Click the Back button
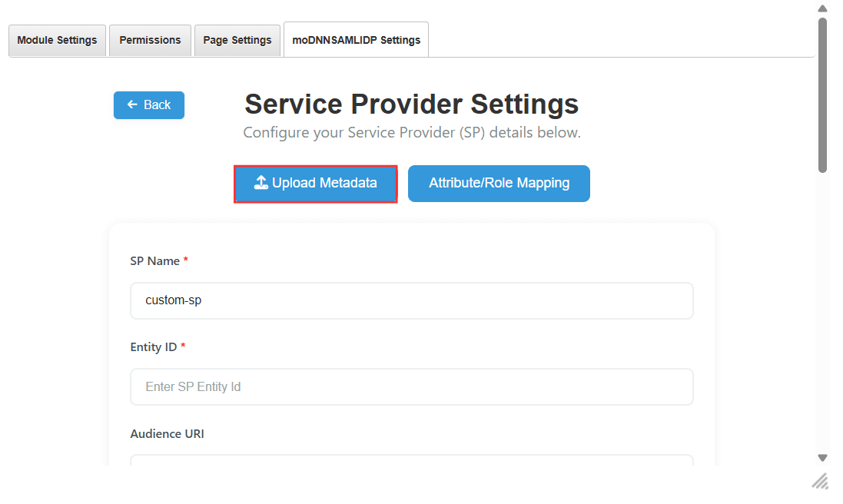The image size is (843, 504). pos(148,104)
